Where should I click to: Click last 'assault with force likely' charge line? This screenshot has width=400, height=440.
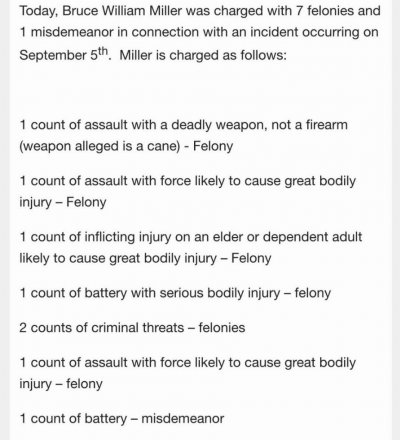(188, 363)
